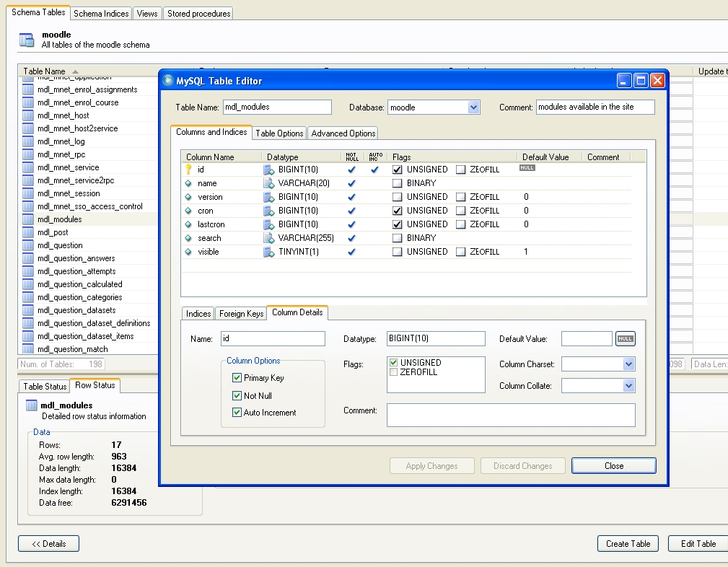728x567 pixels.
Task: Switch to the Stored procedures tab
Action: (198, 14)
